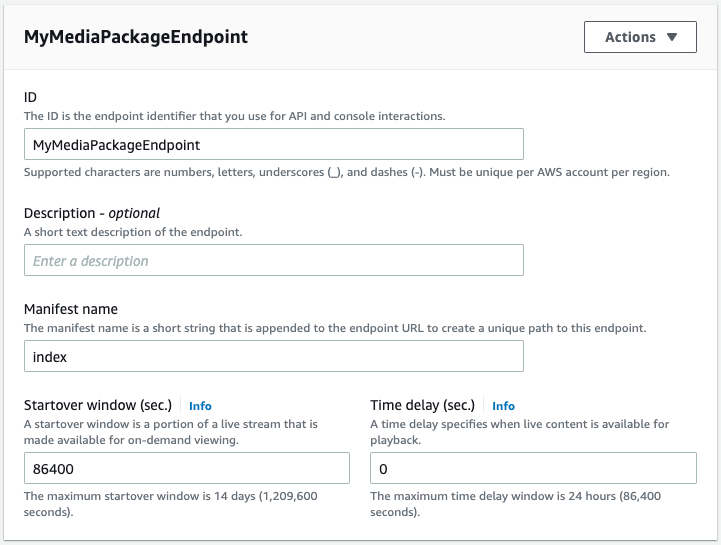The width and height of the screenshot is (721, 545).
Task: Click 'The ID is the endpoint identifier' text
Action: coord(235,116)
